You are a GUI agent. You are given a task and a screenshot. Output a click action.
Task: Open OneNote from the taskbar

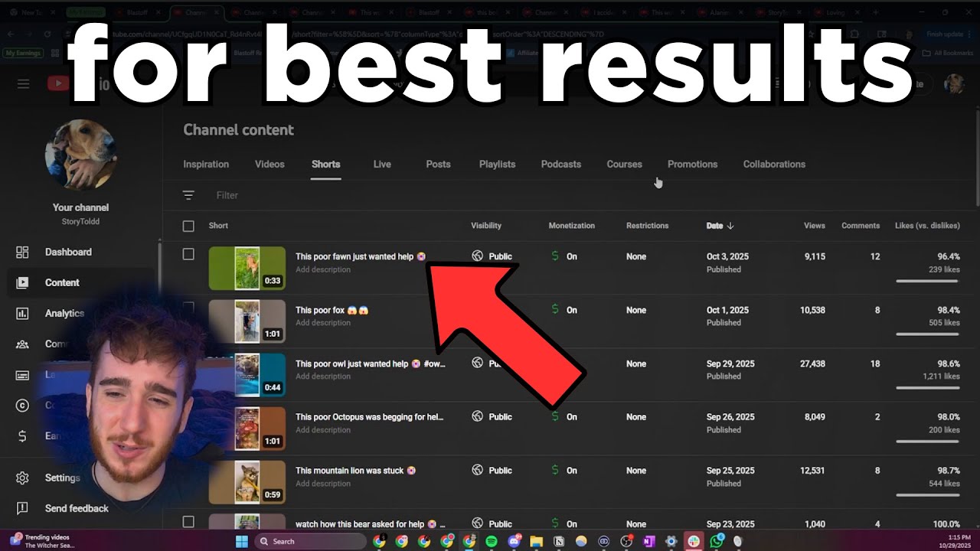[x=648, y=541]
